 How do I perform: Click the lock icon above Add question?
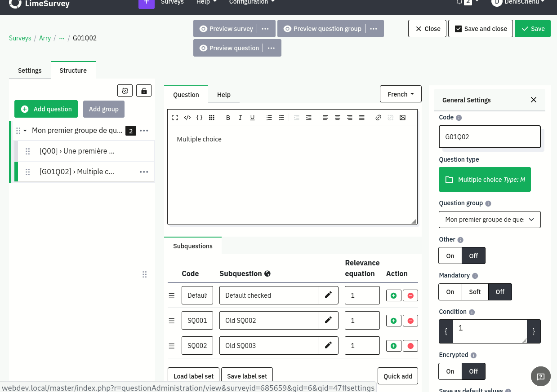(x=144, y=91)
